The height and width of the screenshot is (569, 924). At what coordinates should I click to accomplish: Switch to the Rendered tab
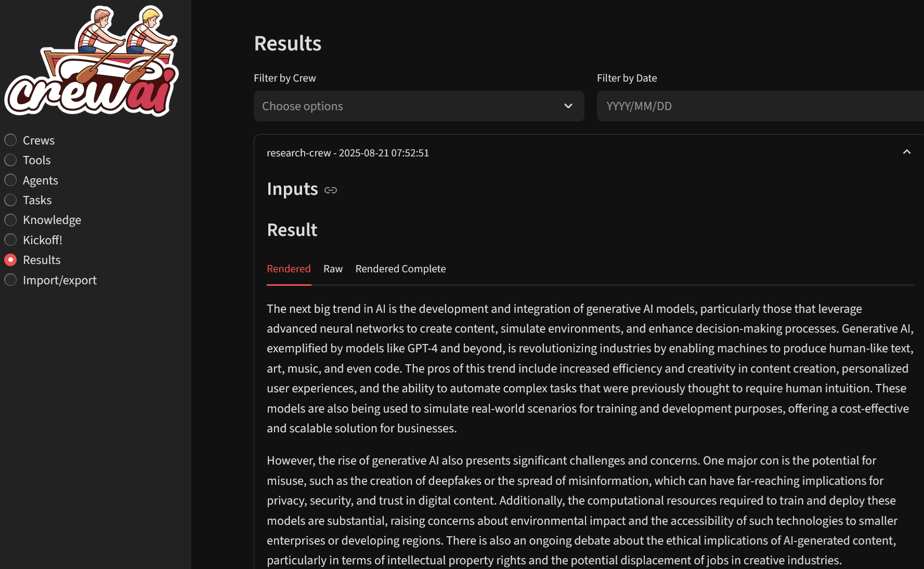[x=289, y=269]
